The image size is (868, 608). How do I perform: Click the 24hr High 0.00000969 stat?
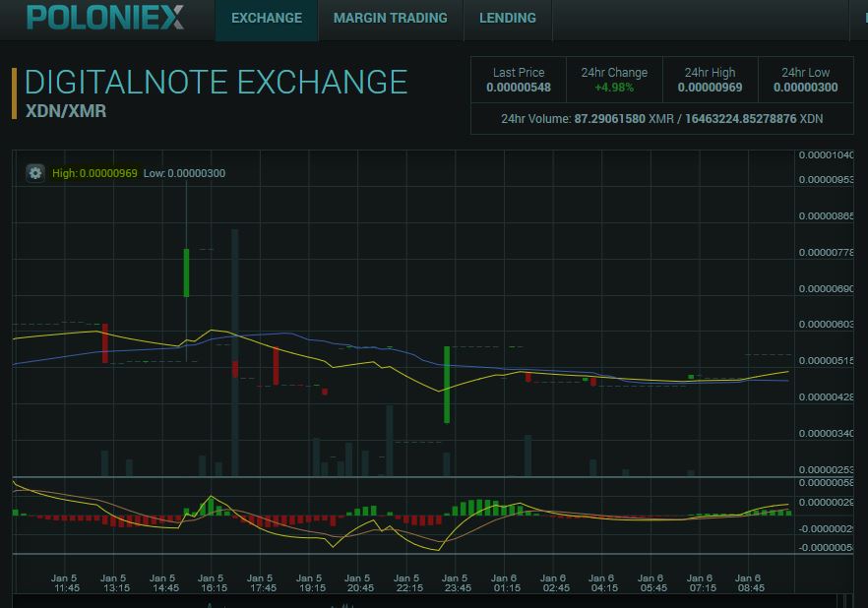click(710, 81)
